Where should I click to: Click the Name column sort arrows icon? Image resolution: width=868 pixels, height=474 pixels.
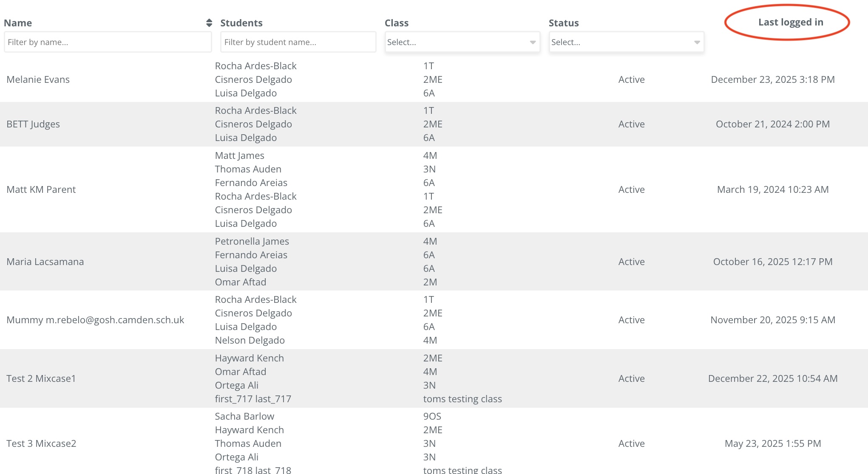click(x=209, y=23)
